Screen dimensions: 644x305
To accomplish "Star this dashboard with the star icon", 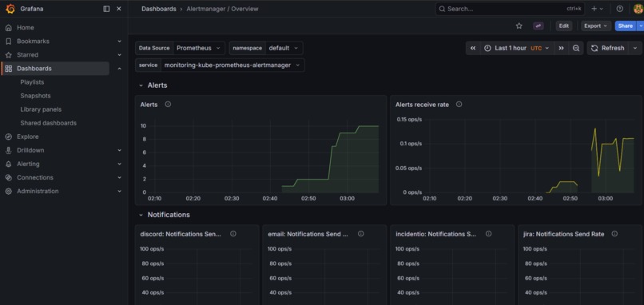I will click(x=519, y=26).
